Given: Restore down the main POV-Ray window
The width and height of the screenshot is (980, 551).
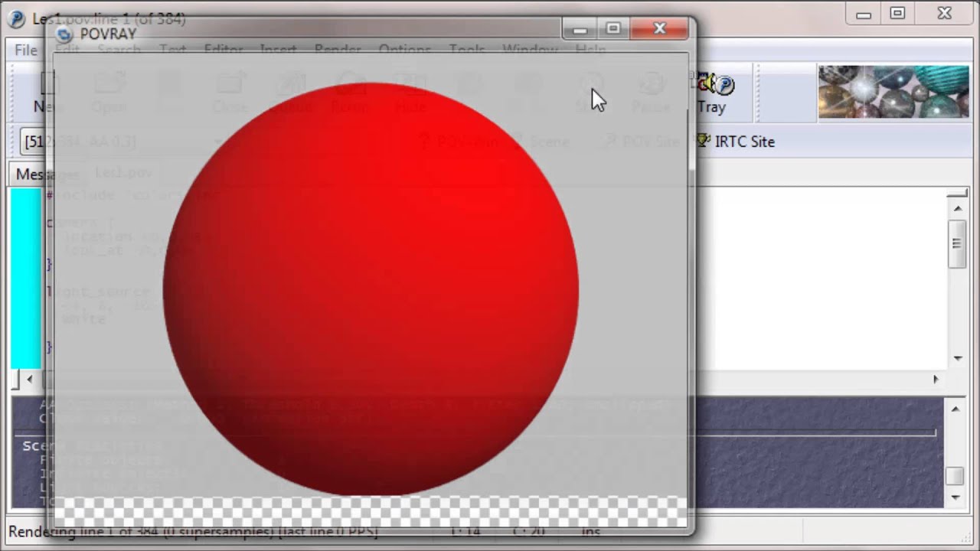Looking at the screenshot, I should pyautogui.click(x=897, y=14).
